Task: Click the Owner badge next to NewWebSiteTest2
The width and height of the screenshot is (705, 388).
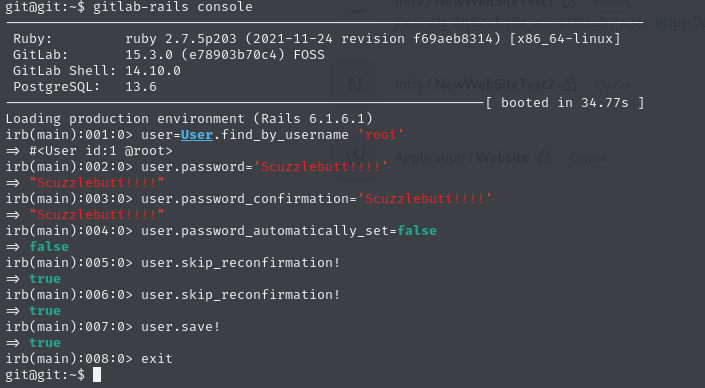Action: (x=613, y=85)
